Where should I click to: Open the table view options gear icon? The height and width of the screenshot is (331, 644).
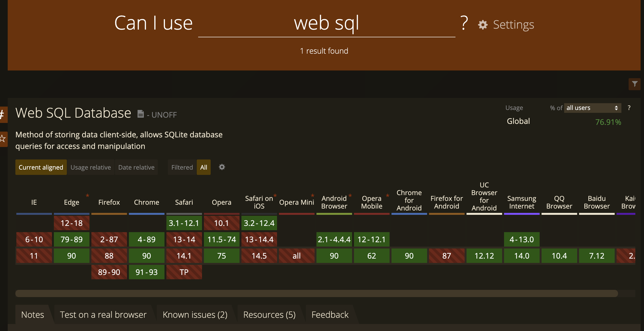tap(222, 167)
